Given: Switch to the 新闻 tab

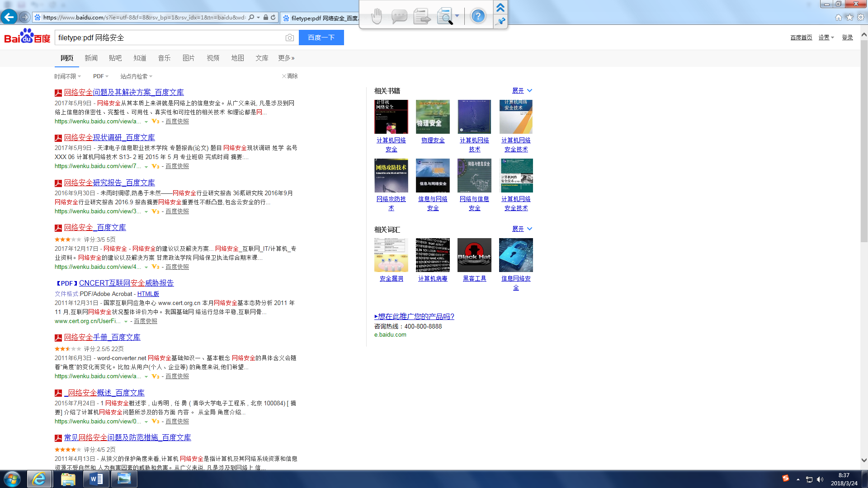Looking at the screenshot, I should click(91, 58).
